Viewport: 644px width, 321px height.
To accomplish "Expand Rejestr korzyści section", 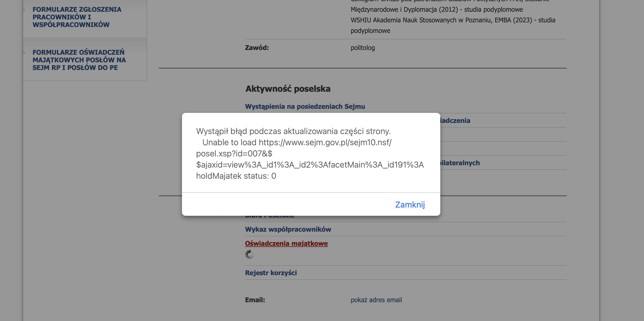I will (271, 273).
